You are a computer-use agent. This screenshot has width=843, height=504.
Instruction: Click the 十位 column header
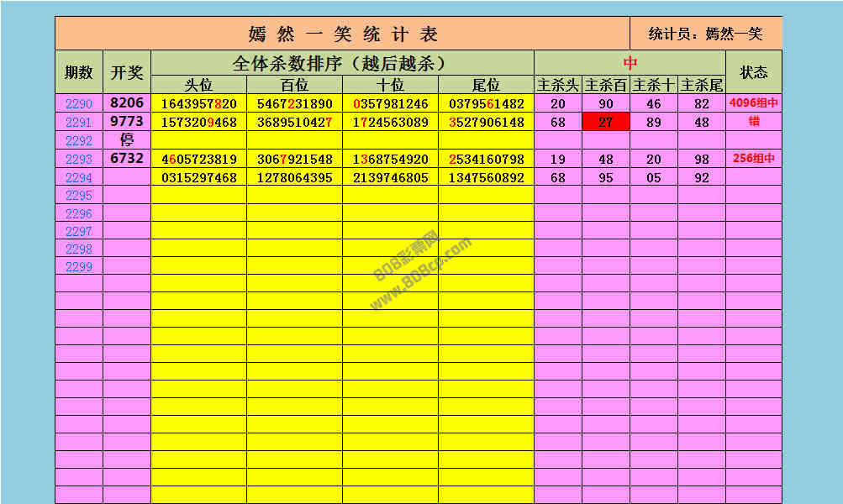tap(390, 85)
